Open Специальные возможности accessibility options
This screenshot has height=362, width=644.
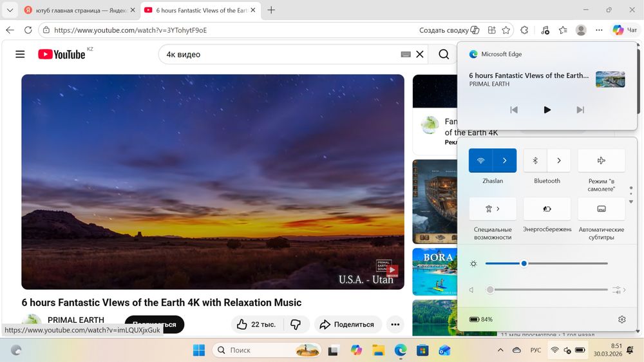[x=493, y=209]
